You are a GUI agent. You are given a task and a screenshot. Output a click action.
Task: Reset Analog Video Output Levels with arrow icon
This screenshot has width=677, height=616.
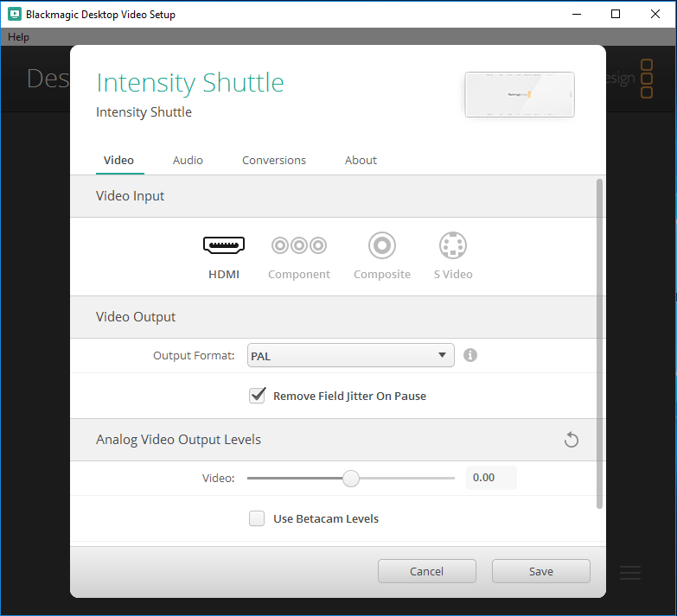tap(572, 440)
